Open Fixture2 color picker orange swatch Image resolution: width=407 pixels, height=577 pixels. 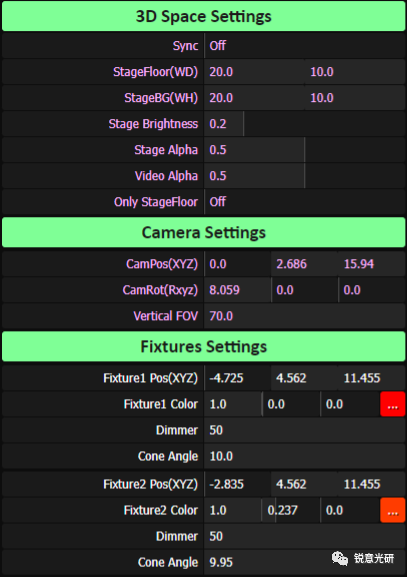(x=393, y=510)
